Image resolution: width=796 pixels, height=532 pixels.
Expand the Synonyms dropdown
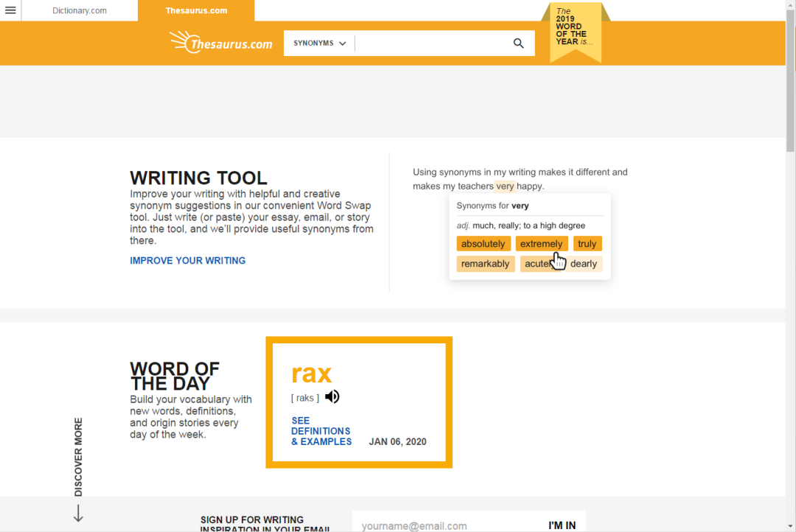319,43
